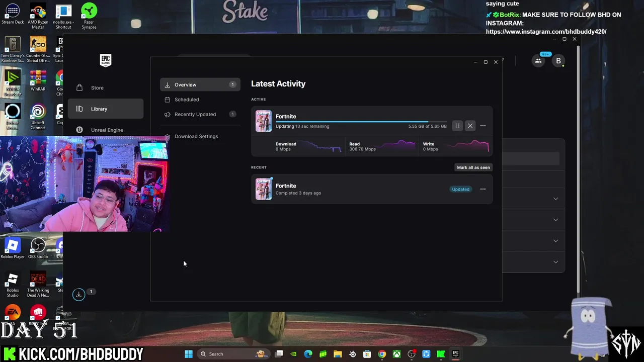Click the taskbar Search box
Viewport: 644px width, 362px height.
click(234, 354)
